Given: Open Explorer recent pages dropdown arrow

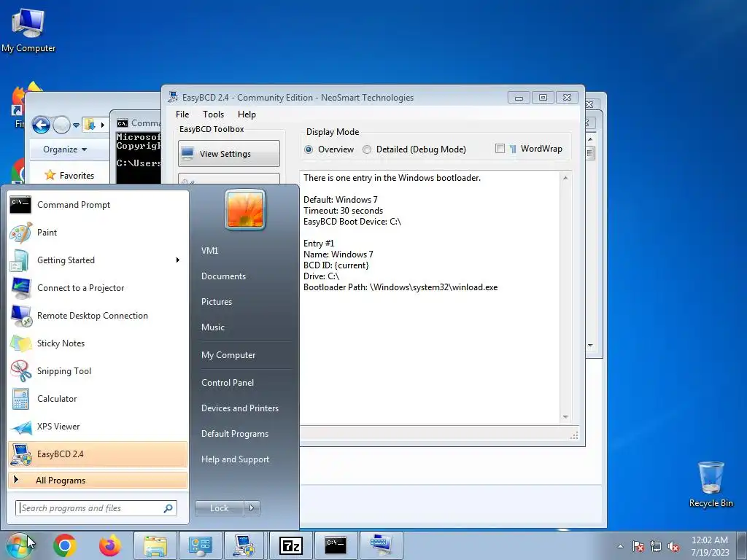Looking at the screenshot, I should click(x=76, y=125).
